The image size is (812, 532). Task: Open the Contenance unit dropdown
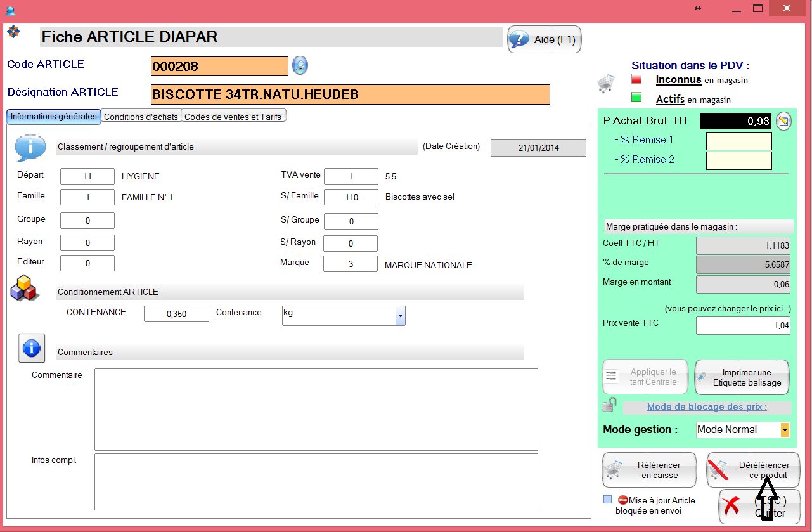[399, 315]
